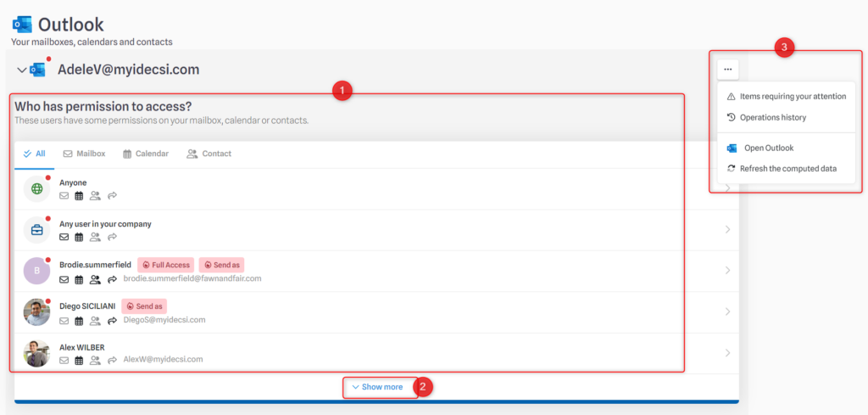
Task: Click the refresh arrows icon in menu
Action: (731, 168)
